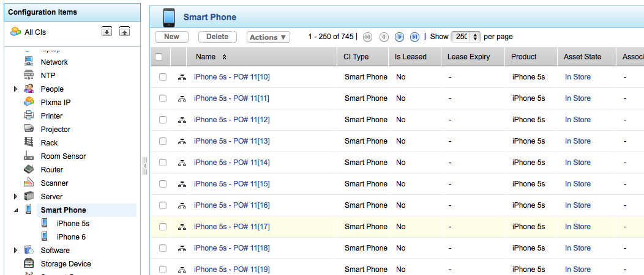This screenshot has width=644, height=275.
Task: Go to previous page of results
Action: (384, 37)
